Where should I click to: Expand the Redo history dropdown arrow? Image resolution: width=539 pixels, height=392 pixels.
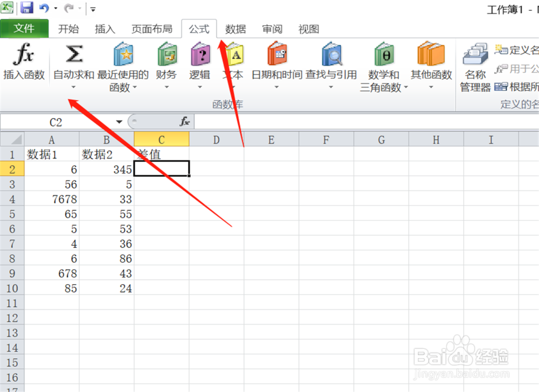pyautogui.click(x=80, y=8)
